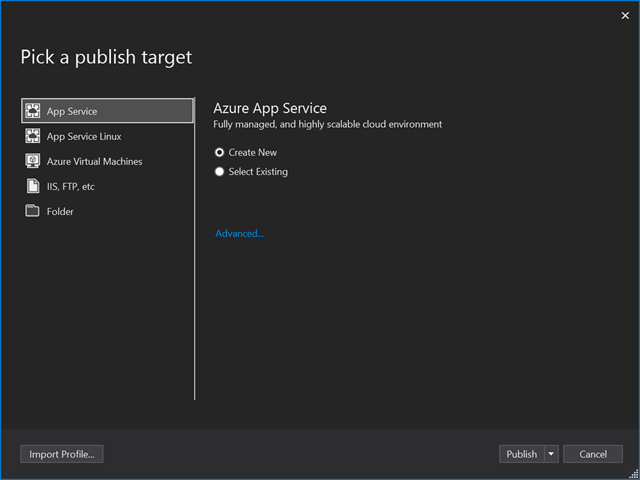The height and width of the screenshot is (480, 640).
Task: Choose App Service Linux target
Action: coord(107,136)
